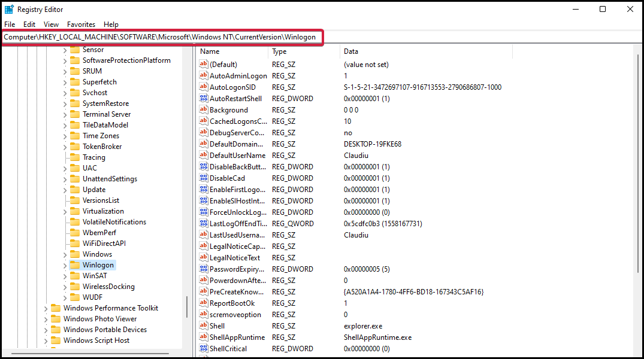Select the ShellAppRuntime value name
This screenshot has height=359, width=644.
[x=237, y=337]
